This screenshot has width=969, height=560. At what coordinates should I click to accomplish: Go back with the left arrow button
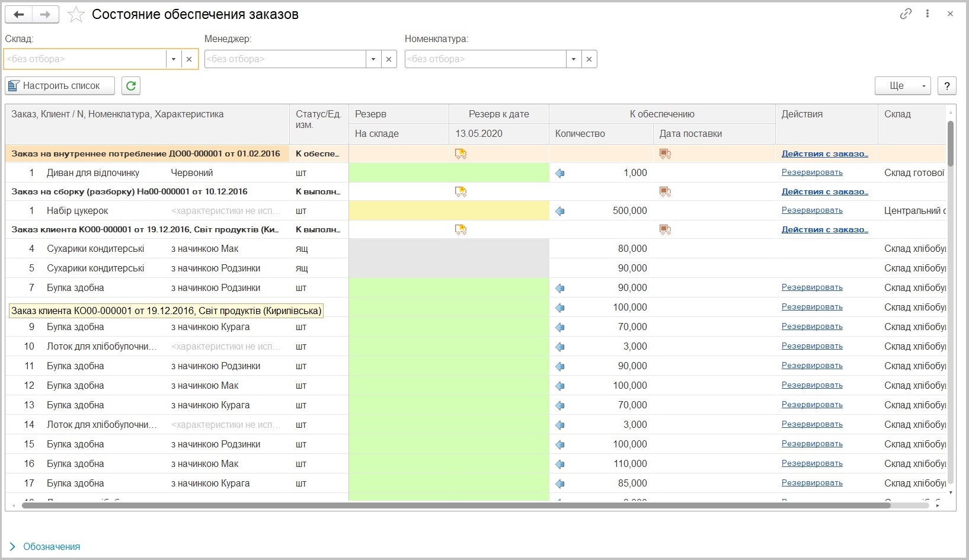click(19, 14)
